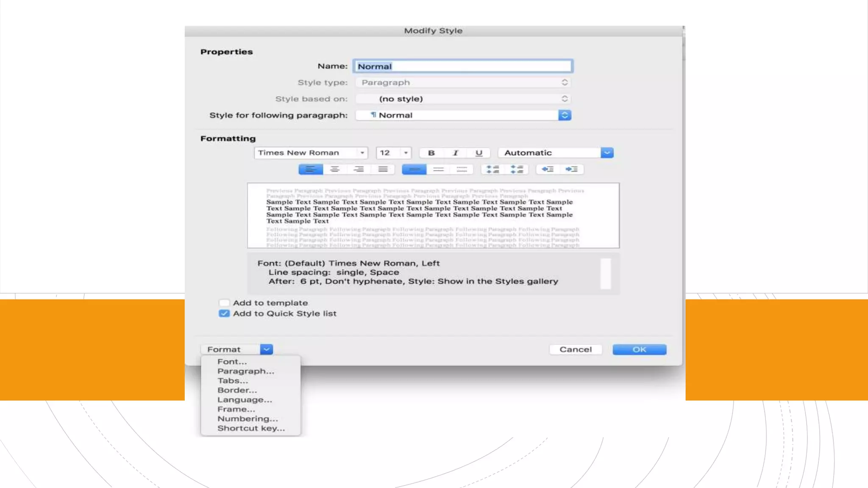Image resolution: width=868 pixels, height=488 pixels.
Task: Set align left paragraph alignment
Action: 310,169
